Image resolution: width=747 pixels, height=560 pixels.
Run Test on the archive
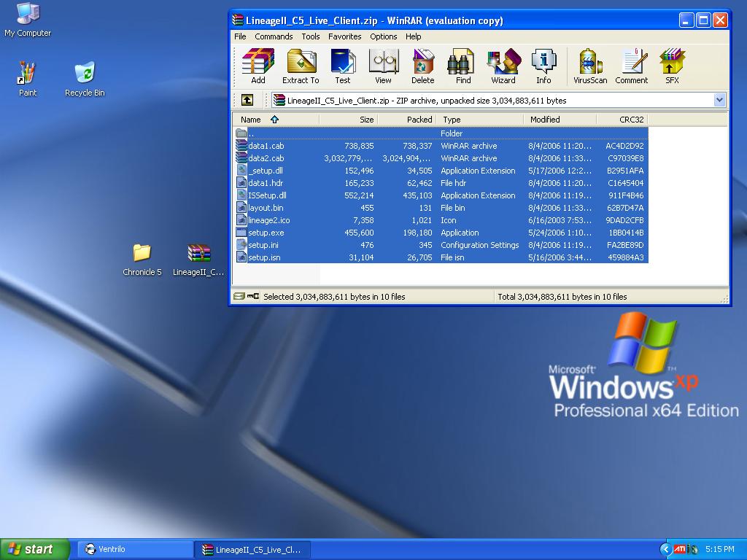click(343, 66)
